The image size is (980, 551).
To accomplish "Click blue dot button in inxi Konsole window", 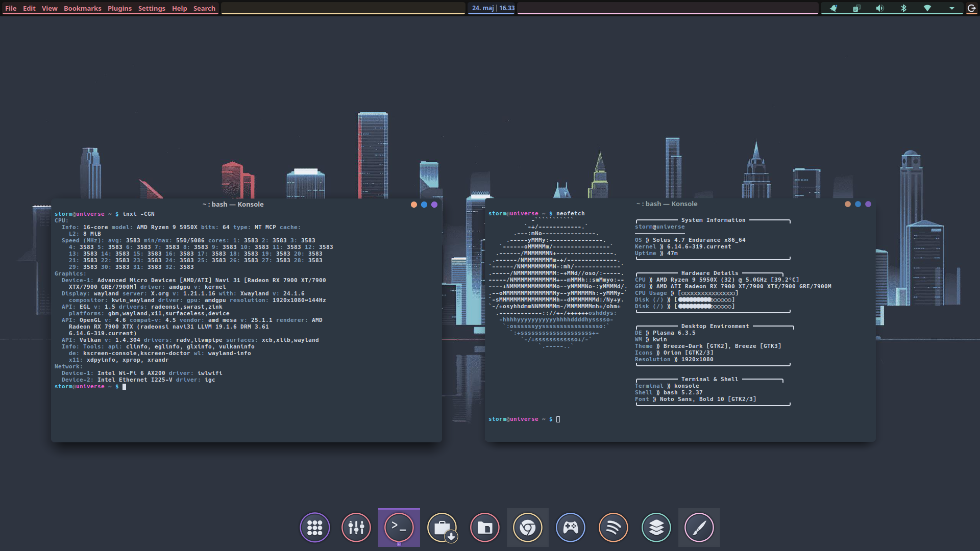I will (424, 205).
